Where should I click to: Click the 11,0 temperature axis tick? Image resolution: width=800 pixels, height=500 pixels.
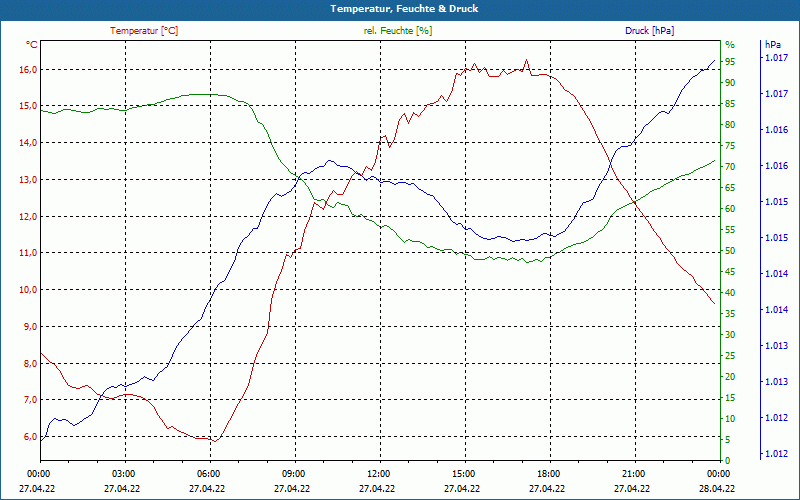tap(29, 253)
